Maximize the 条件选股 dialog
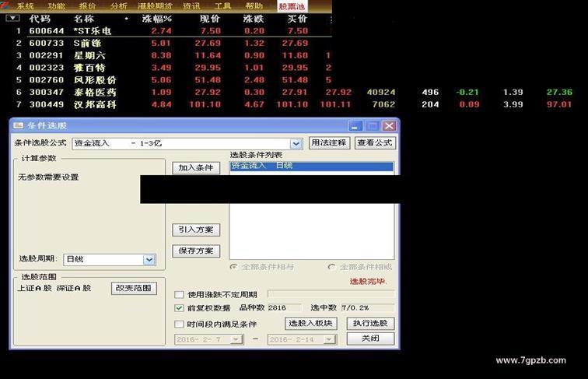This screenshot has width=588, height=379. click(372, 126)
